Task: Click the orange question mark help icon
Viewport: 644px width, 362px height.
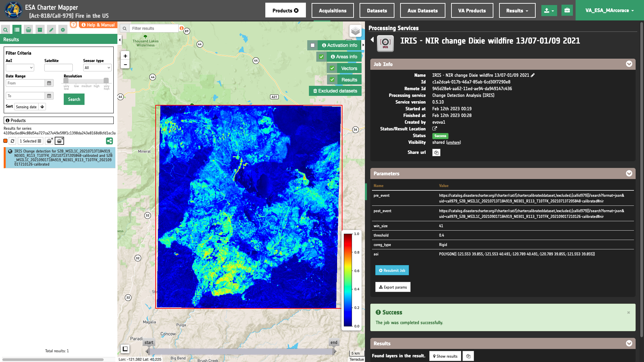Action: pos(73,24)
